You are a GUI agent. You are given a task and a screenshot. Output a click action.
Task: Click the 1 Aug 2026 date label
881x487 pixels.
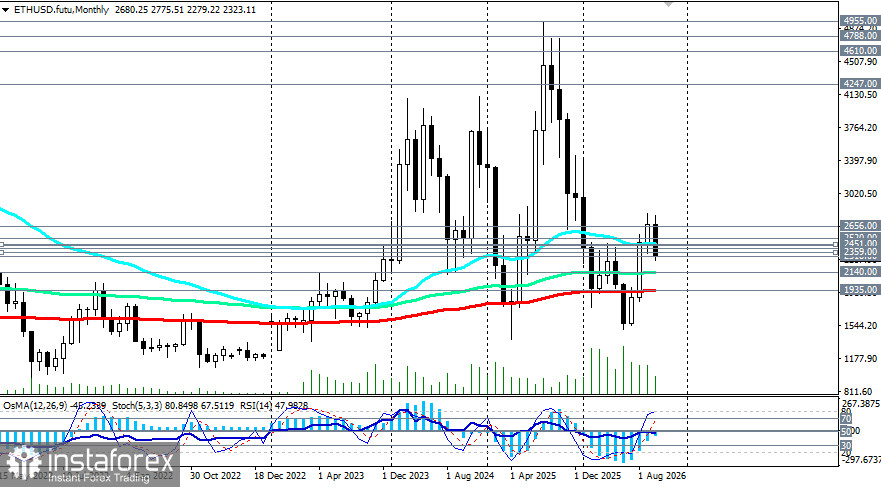tap(662, 476)
